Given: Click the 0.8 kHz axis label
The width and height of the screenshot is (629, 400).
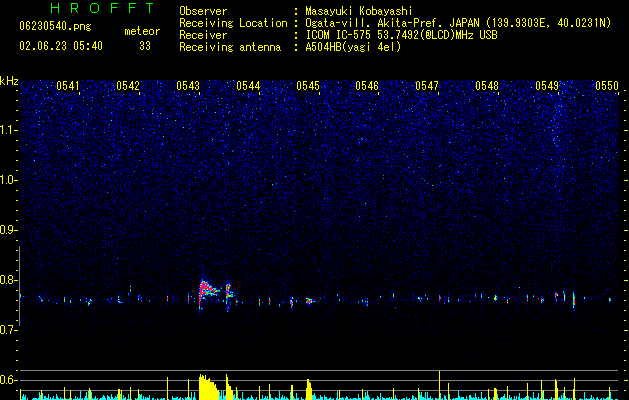Looking at the screenshot, I should 9,280.
